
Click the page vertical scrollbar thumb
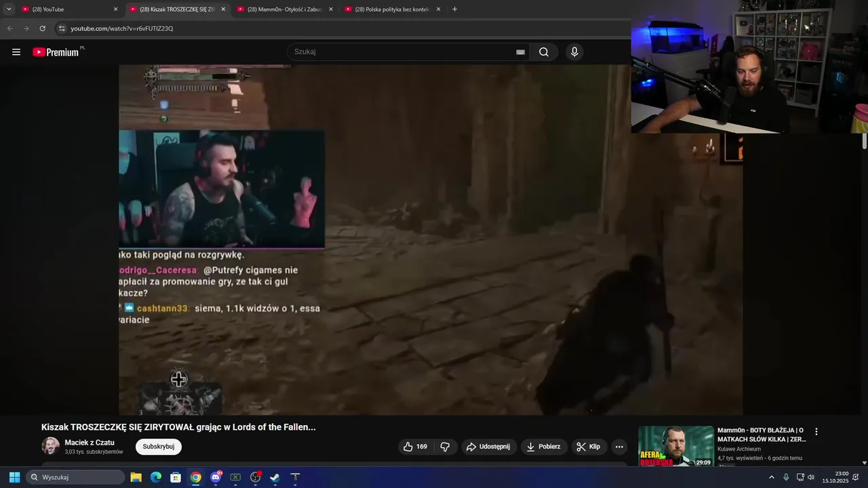pyautogui.click(x=864, y=141)
